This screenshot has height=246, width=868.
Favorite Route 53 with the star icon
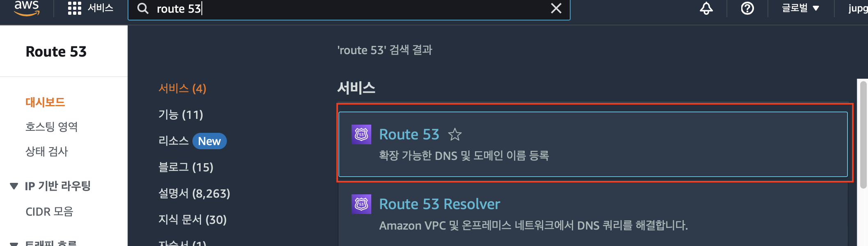(455, 134)
